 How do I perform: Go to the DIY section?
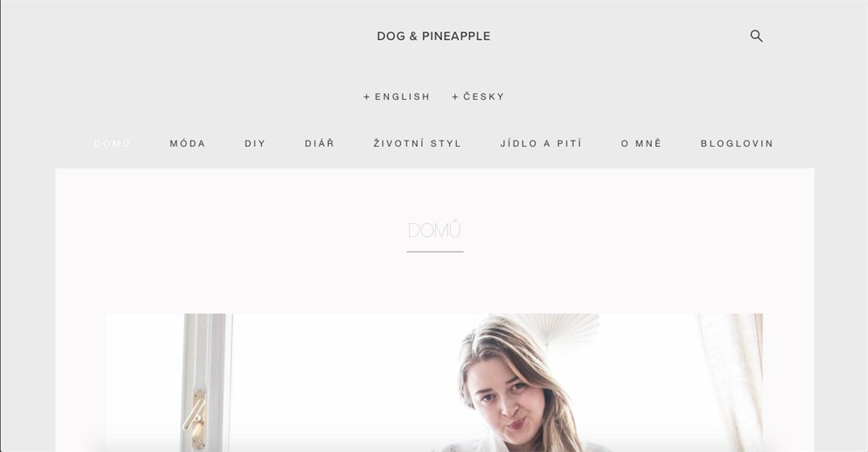(255, 143)
